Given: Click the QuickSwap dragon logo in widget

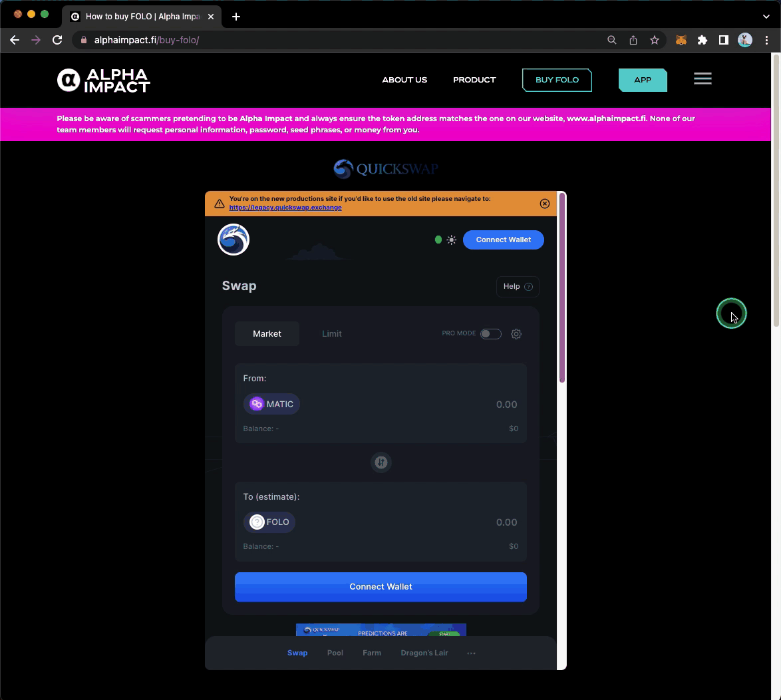Looking at the screenshot, I should point(233,240).
